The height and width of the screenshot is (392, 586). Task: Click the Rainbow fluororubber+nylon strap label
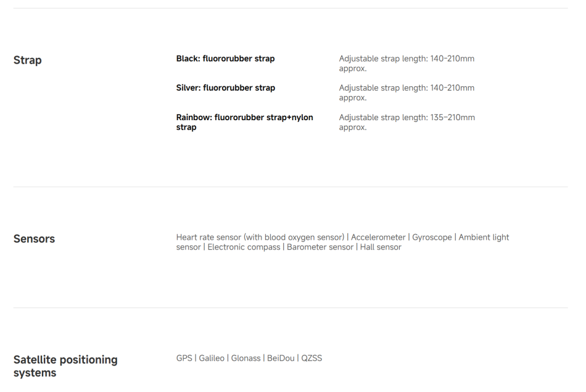pos(244,122)
